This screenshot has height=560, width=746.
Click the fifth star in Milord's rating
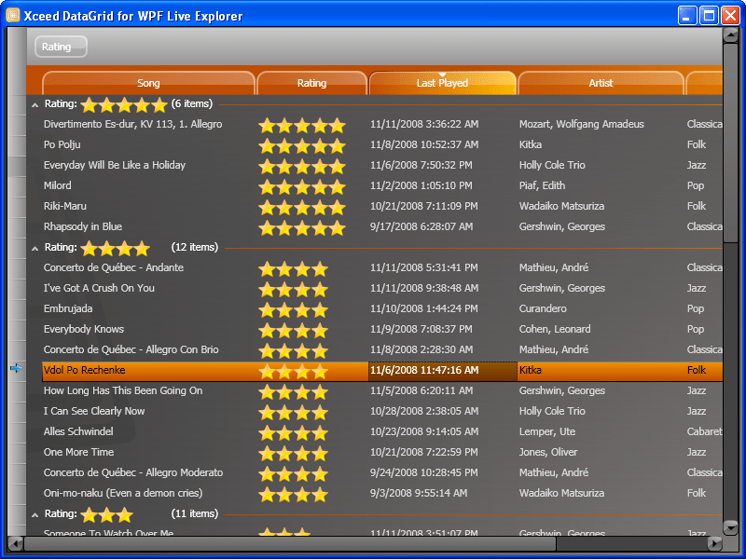pos(337,185)
